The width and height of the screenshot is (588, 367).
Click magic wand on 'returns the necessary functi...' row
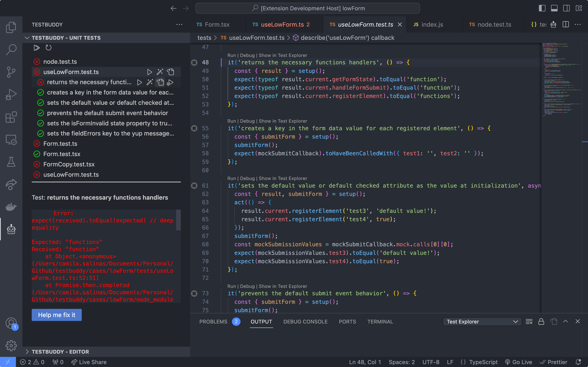pyautogui.click(x=150, y=82)
